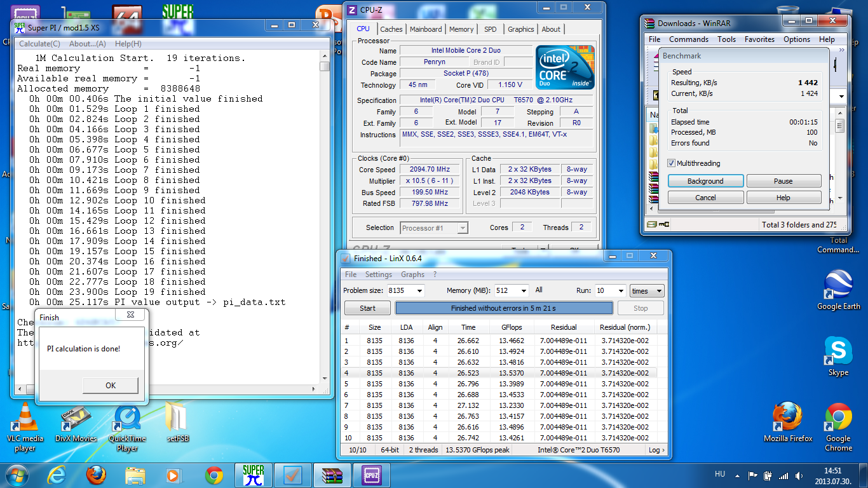
Task: Click the Super PI vertical scrollbar
Action: 325,217
